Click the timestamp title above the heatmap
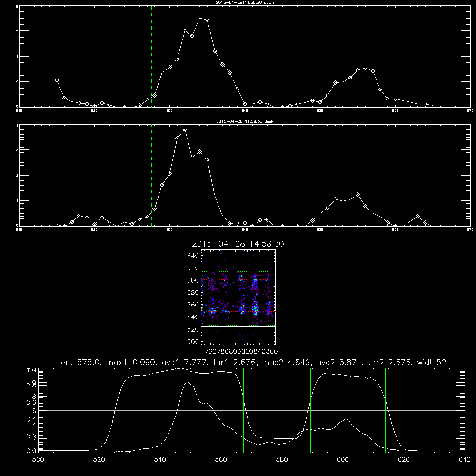This screenshot has height=476, width=476. 238,244
